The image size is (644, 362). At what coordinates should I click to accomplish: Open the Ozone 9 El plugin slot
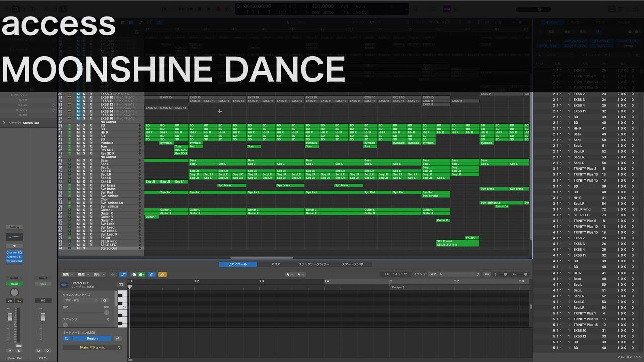tap(14, 257)
